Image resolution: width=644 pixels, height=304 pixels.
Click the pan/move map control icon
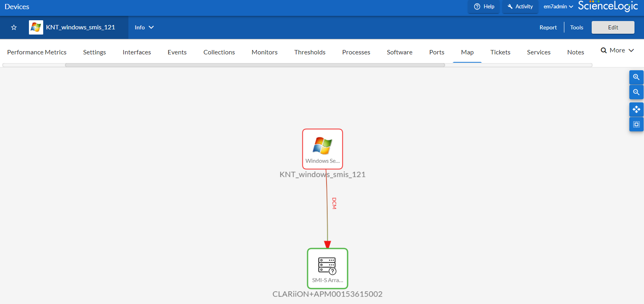point(636,109)
